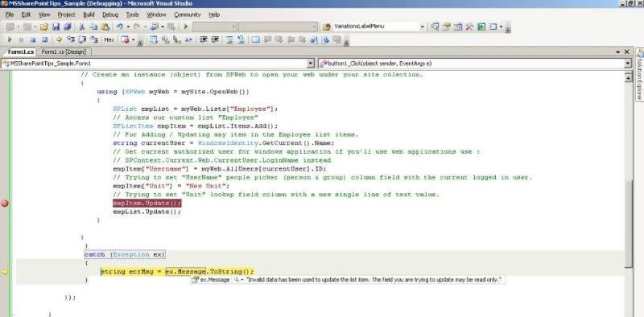Toggle Hex display button
Screen dimensions: 644x317
coord(109,40)
